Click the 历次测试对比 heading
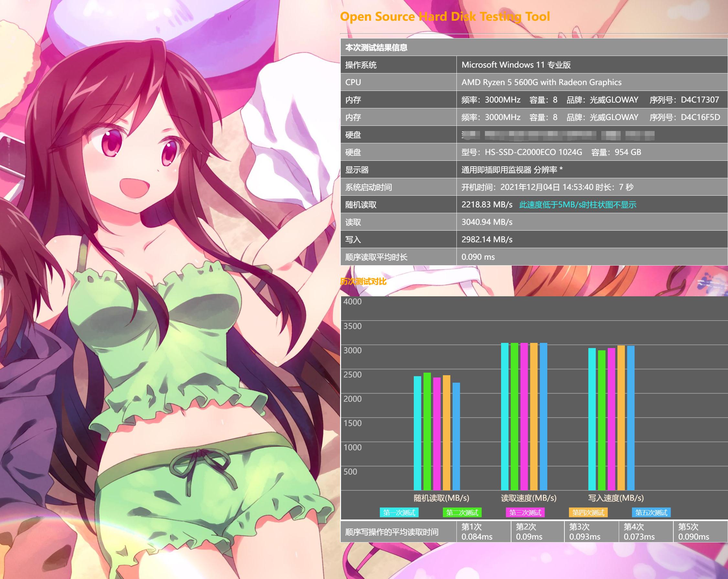Viewport: 728px width, 579px height. click(x=363, y=281)
